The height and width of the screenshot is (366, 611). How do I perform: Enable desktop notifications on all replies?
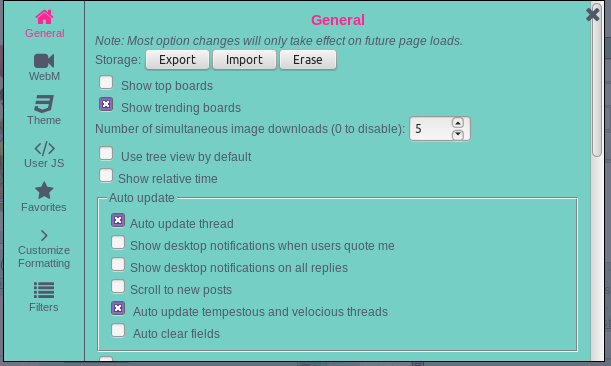click(118, 264)
